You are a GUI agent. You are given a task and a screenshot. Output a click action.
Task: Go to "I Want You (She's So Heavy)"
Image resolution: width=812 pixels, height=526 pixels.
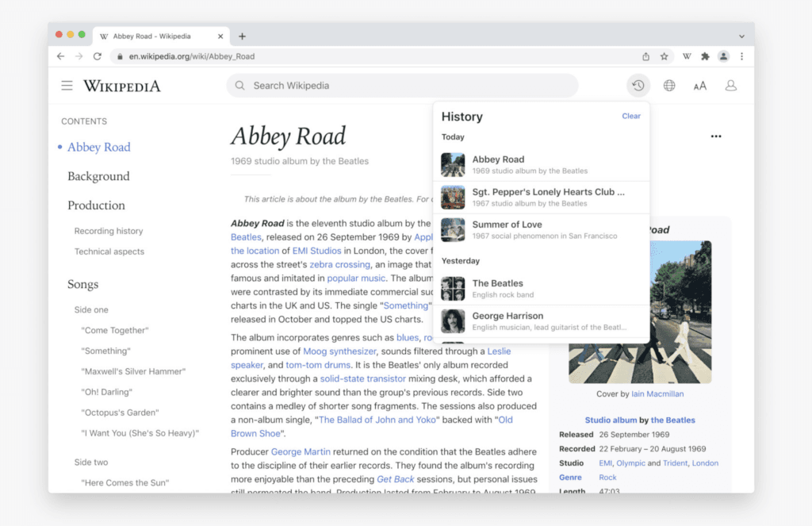(x=140, y=433)
